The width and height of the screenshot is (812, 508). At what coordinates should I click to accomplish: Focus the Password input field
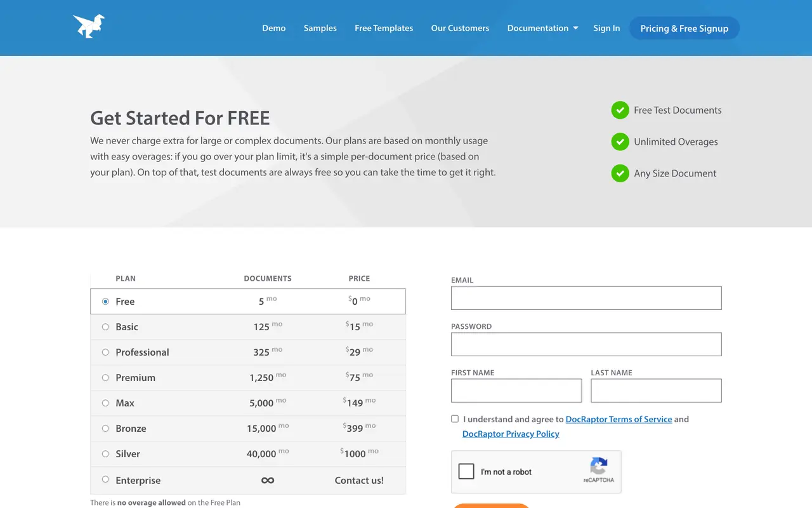click(586, 344)
